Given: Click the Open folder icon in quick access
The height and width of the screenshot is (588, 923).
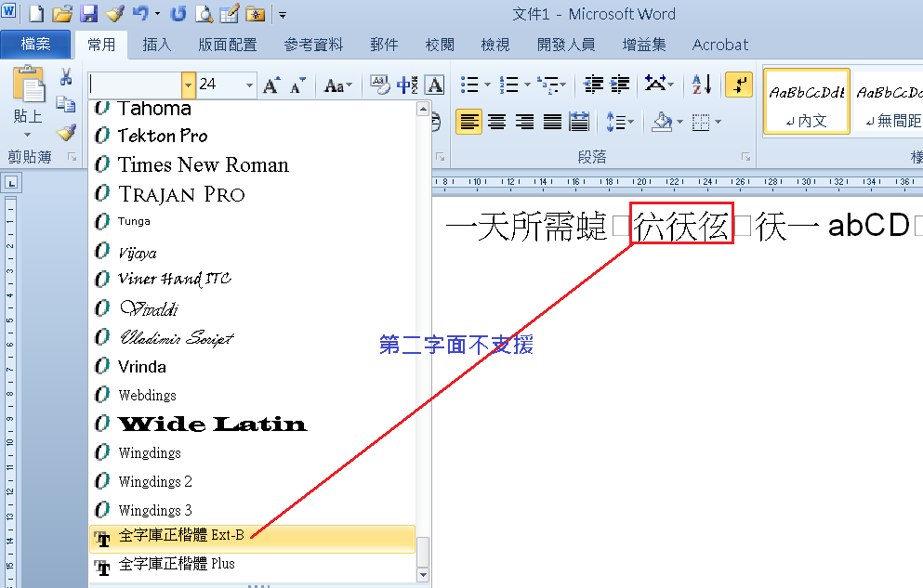Looking at the screenshot, I should coord(62,13).
